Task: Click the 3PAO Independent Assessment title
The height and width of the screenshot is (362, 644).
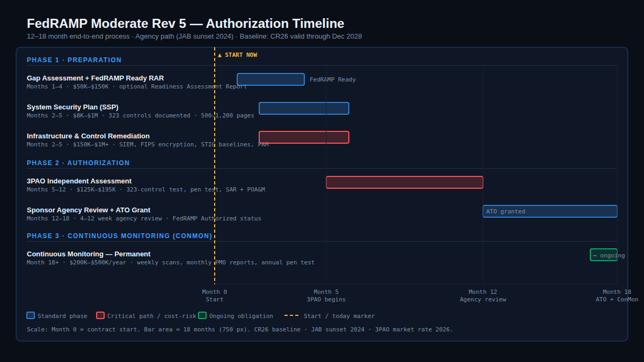Action: [x=79, y=181]
